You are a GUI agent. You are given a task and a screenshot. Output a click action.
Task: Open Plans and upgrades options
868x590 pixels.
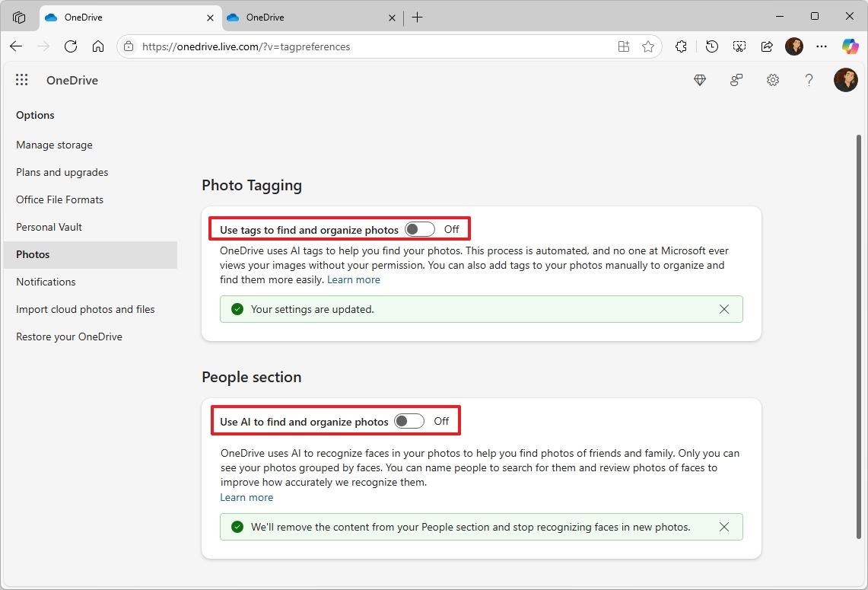[62, 172]
